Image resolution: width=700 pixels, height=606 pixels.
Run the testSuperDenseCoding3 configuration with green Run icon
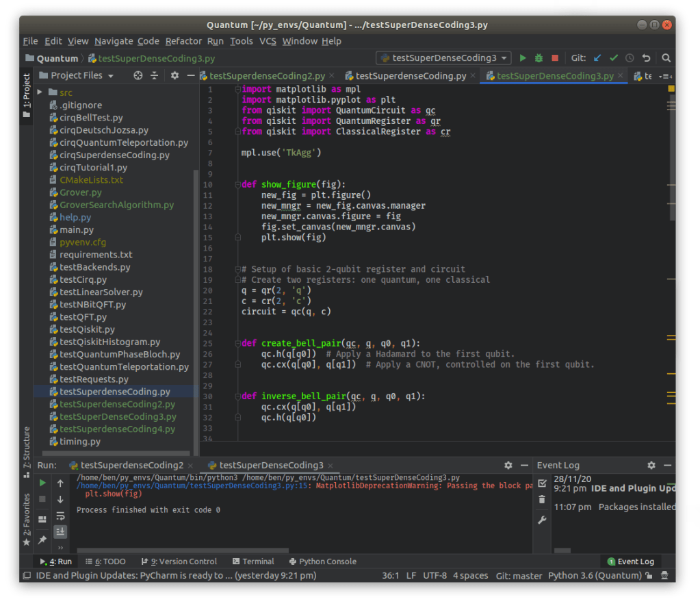pyautogui.click(x=522, y=58)
